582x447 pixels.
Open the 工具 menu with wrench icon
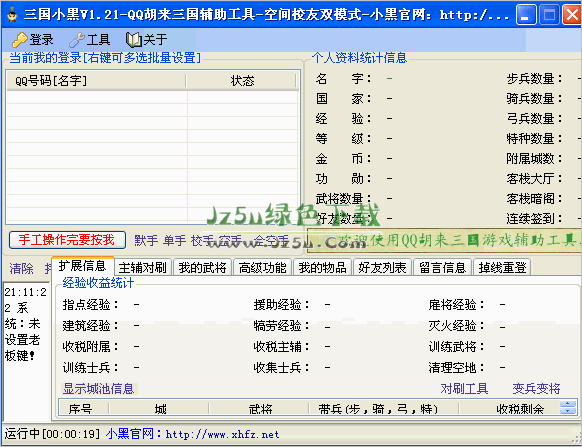[89, 40]
